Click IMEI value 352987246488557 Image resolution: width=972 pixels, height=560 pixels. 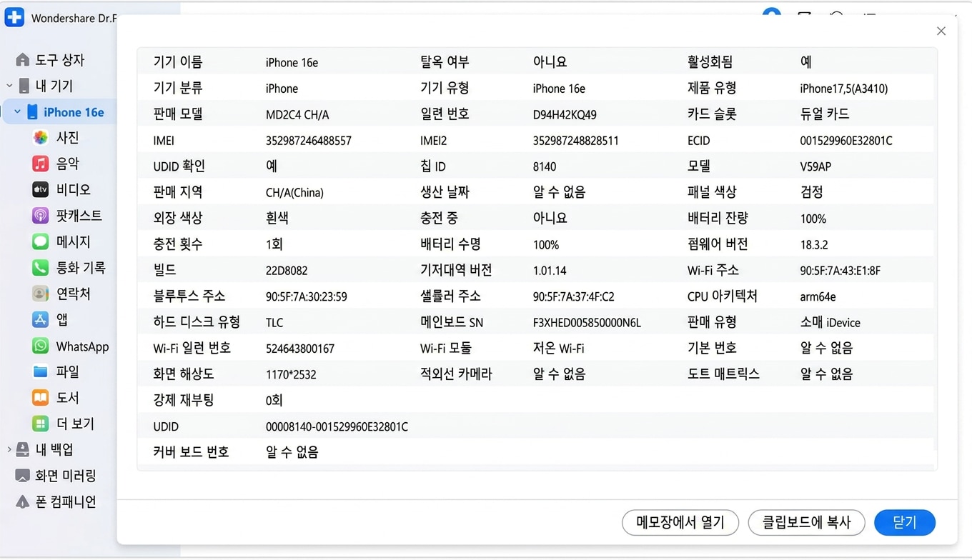click(x=309, y=141)
